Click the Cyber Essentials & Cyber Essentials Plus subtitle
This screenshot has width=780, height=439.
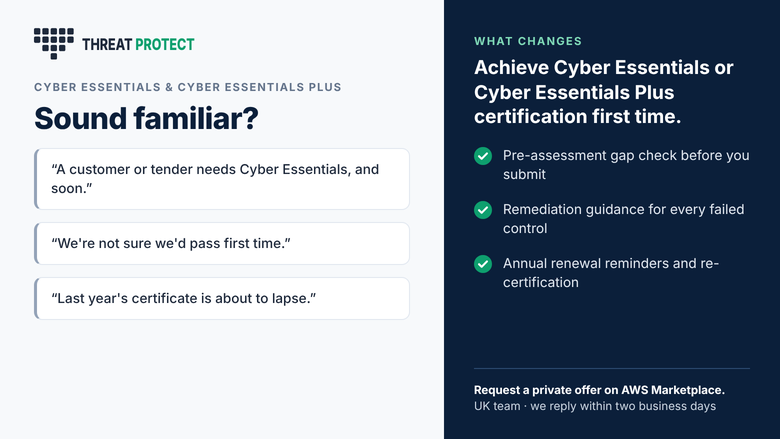point(188,87)
